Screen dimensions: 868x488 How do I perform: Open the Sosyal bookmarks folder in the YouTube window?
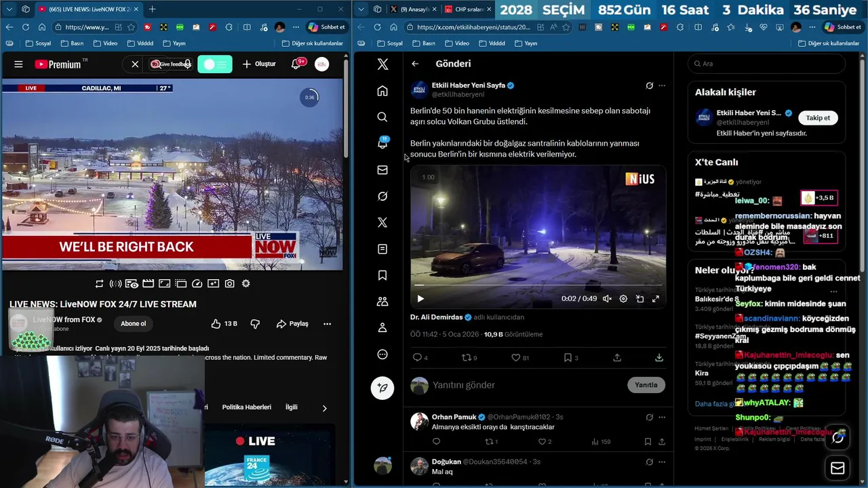click(38, 43)
